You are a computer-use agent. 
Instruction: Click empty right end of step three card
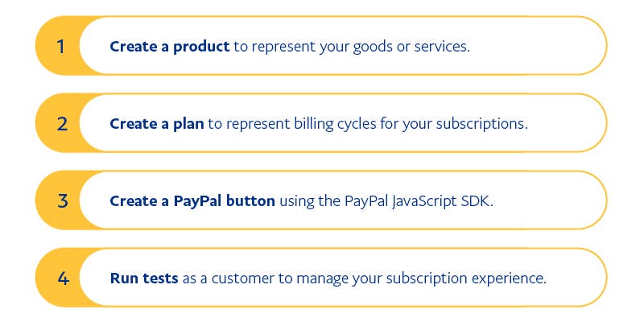point(555,200)
